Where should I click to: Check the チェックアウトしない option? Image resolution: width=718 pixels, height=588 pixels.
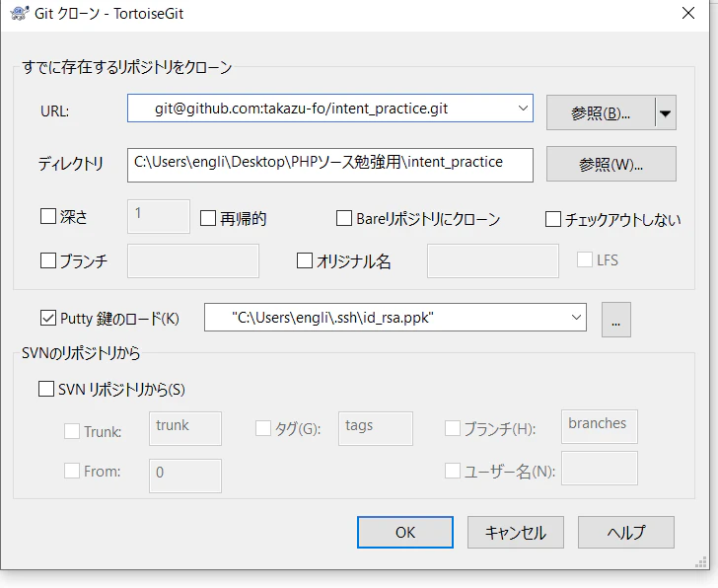pos(553,219)
